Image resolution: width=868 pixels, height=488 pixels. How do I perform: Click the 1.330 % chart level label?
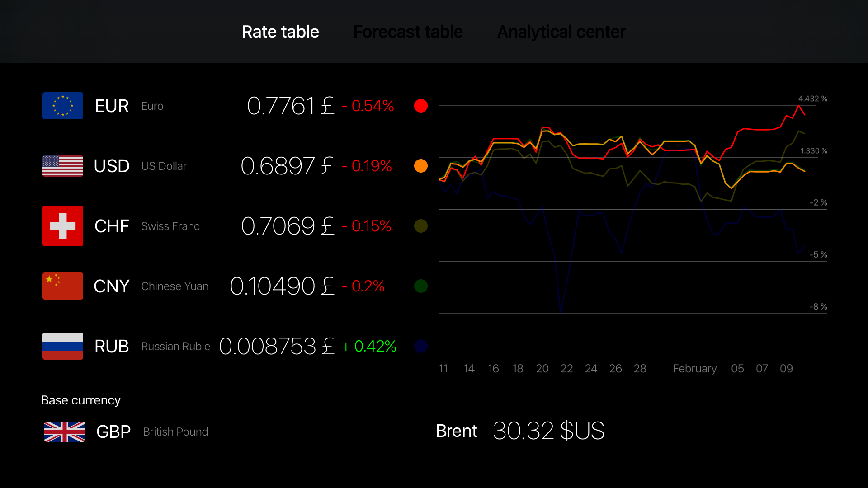814,150
